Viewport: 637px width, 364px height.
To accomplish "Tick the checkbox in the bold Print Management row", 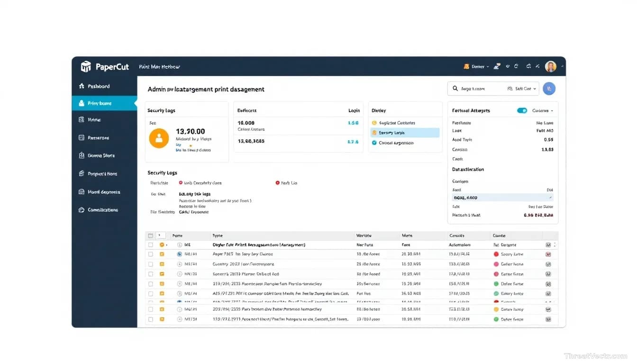I will tap(151, 245).
